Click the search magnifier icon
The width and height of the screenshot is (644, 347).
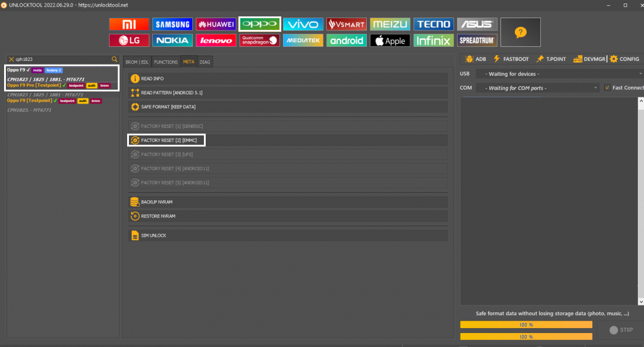[115, 59]
